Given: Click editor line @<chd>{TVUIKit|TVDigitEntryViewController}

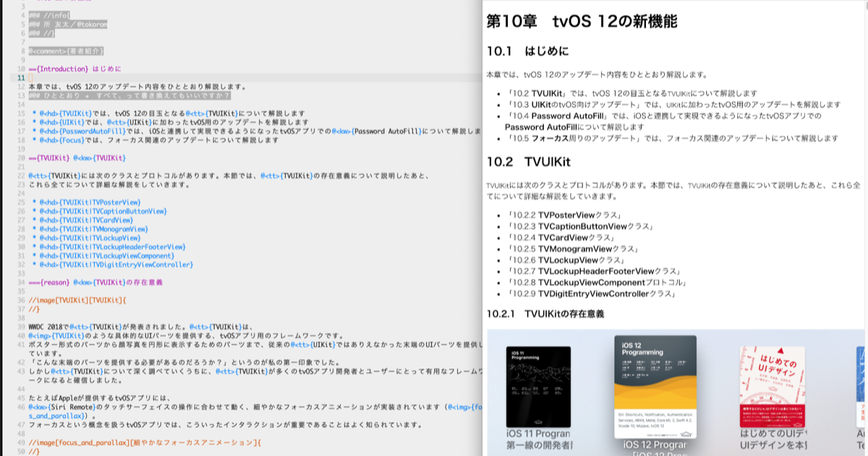Looking at the screenshot, I should (x=113, y=264).
